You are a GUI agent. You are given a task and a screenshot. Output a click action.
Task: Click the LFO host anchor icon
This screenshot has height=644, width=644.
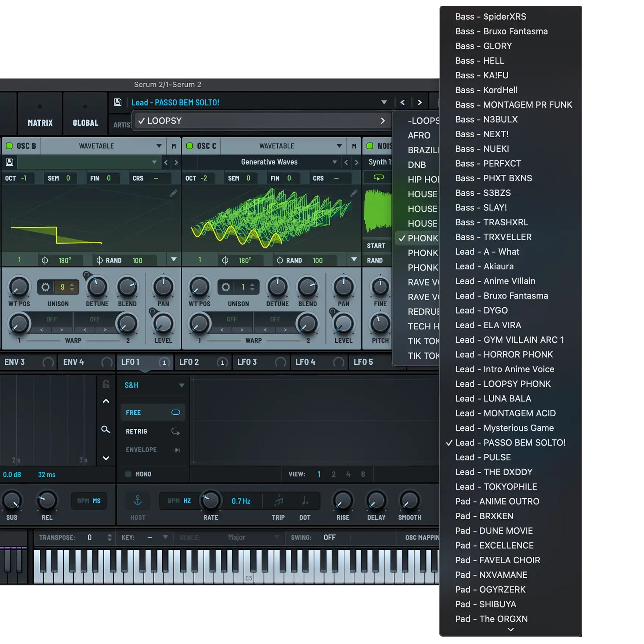138,500
